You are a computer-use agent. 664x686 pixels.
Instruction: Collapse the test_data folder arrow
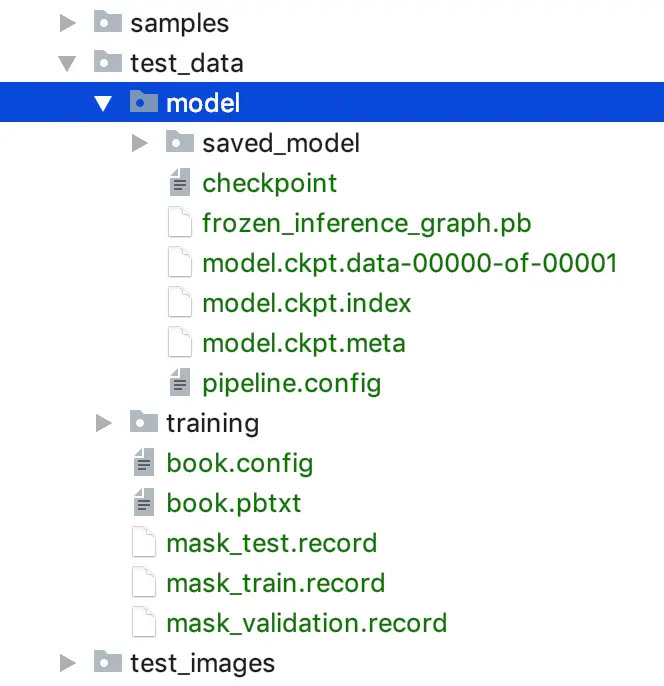(x=67, y=63)
